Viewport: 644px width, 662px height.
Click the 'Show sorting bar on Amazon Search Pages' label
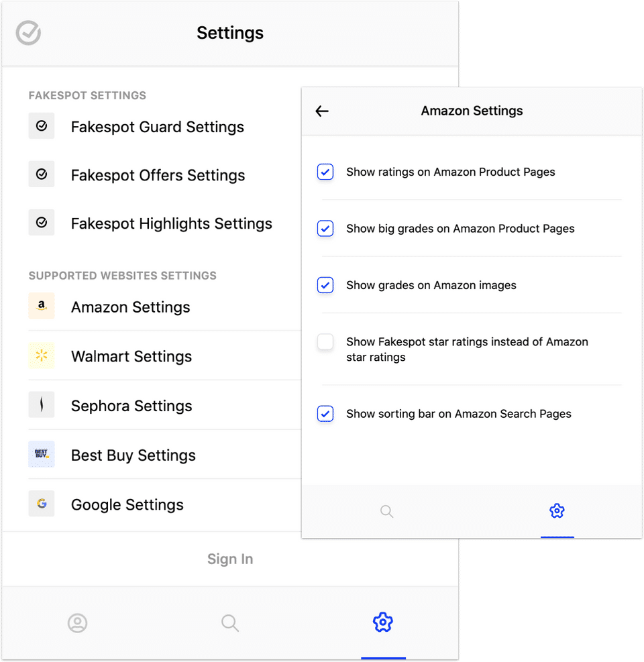pos(459,414)
